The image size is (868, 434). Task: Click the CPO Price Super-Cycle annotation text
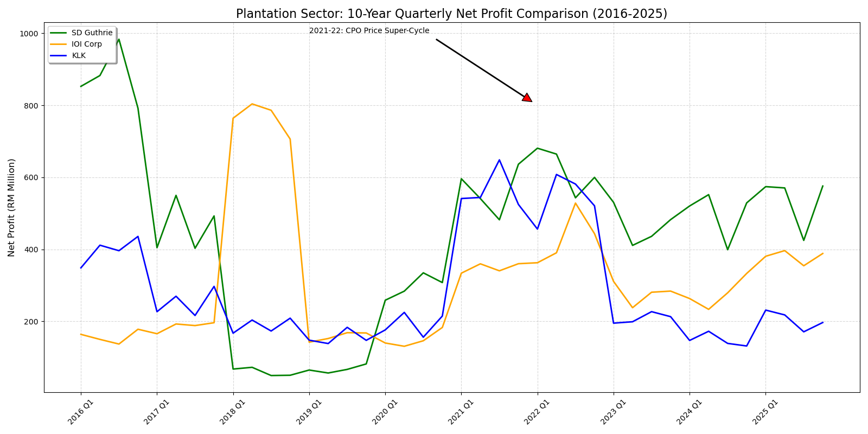(x=369, y=31)
